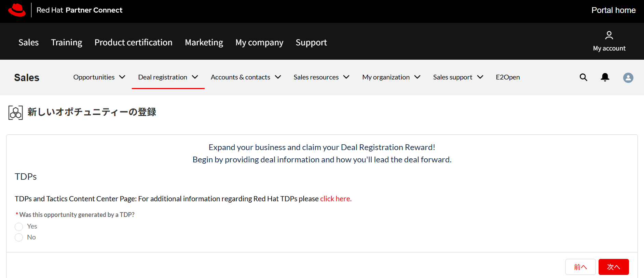Click the user profile avatar icon
The width and height of the screenshot is (644, 278).
(x=628, y=78)
